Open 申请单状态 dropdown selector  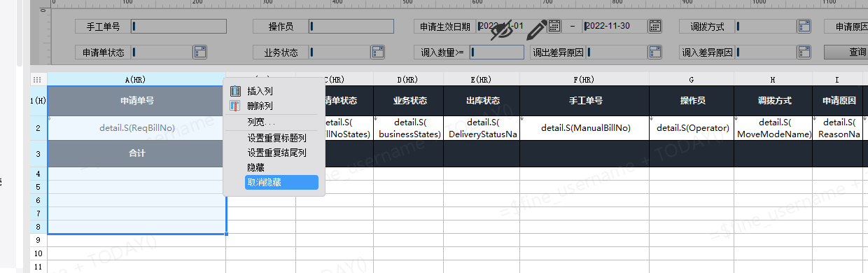tap(199, 52)
